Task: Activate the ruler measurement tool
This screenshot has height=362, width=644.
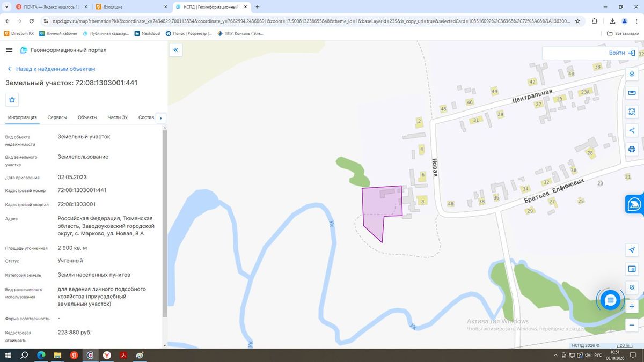Action: [x=632, y=93]
